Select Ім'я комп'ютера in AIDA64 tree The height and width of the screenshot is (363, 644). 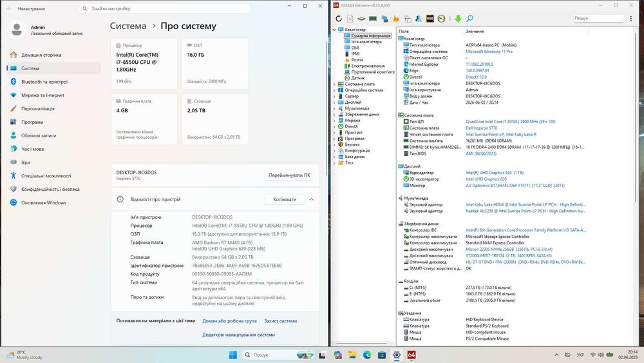click(366, 41)
